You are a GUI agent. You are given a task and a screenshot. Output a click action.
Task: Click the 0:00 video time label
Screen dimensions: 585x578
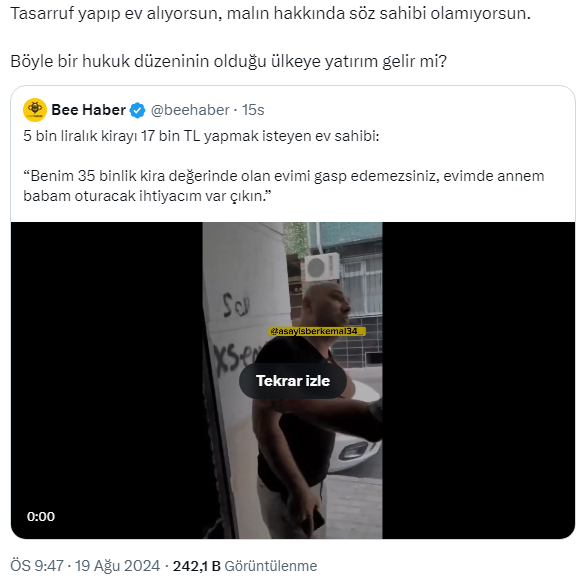pos(41,516)
